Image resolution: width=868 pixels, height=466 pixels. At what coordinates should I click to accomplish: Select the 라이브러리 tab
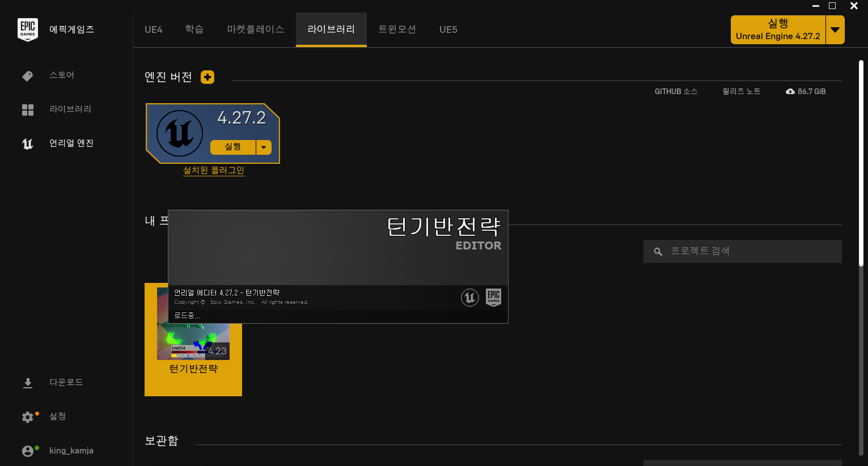331,29
